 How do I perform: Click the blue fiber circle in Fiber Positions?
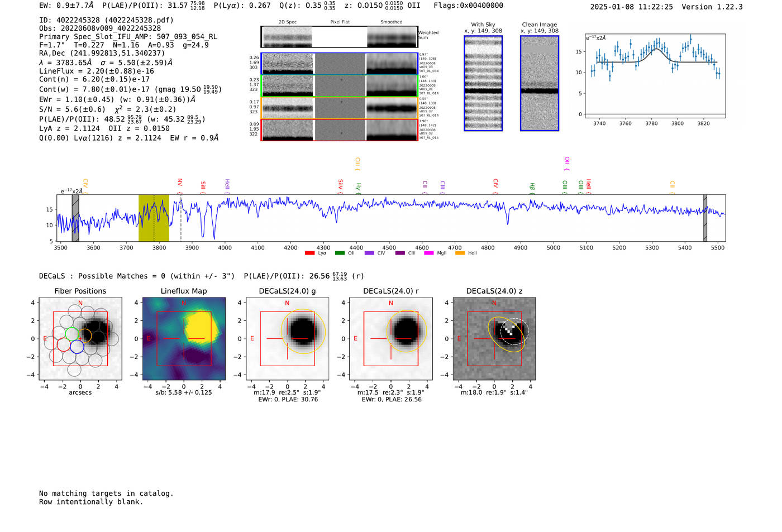(77, 346)
